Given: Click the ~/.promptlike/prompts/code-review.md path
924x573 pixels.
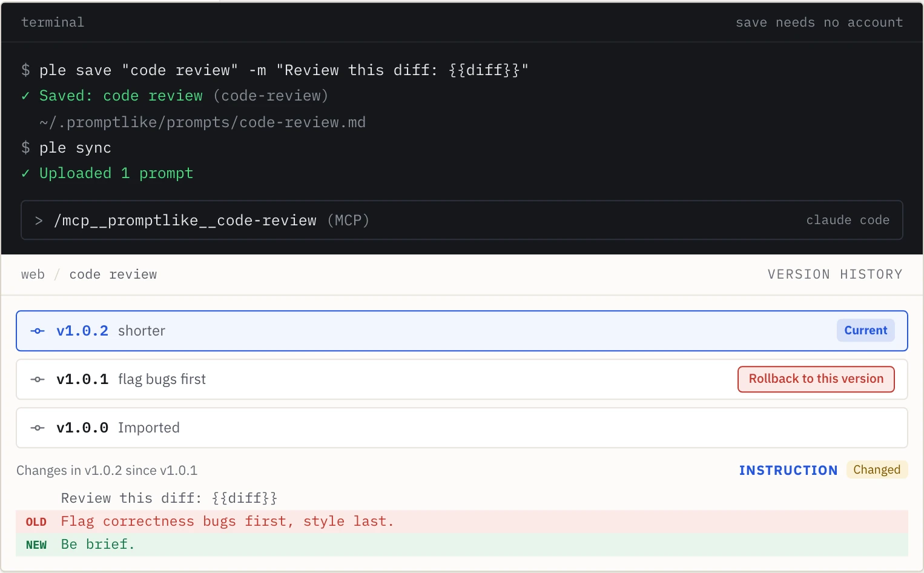Looking at the screenshot, I should click(x=202, y=122).
